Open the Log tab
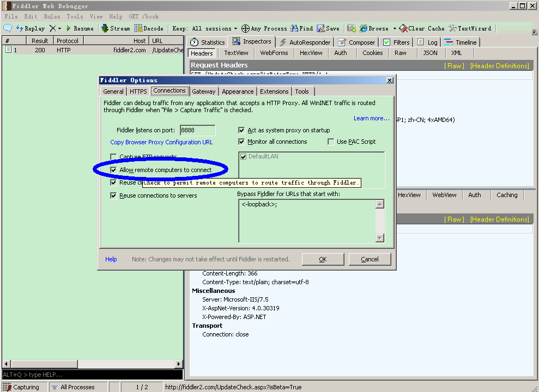The width and height of the screenshot is (539, 392). click(x=427, y=42)
